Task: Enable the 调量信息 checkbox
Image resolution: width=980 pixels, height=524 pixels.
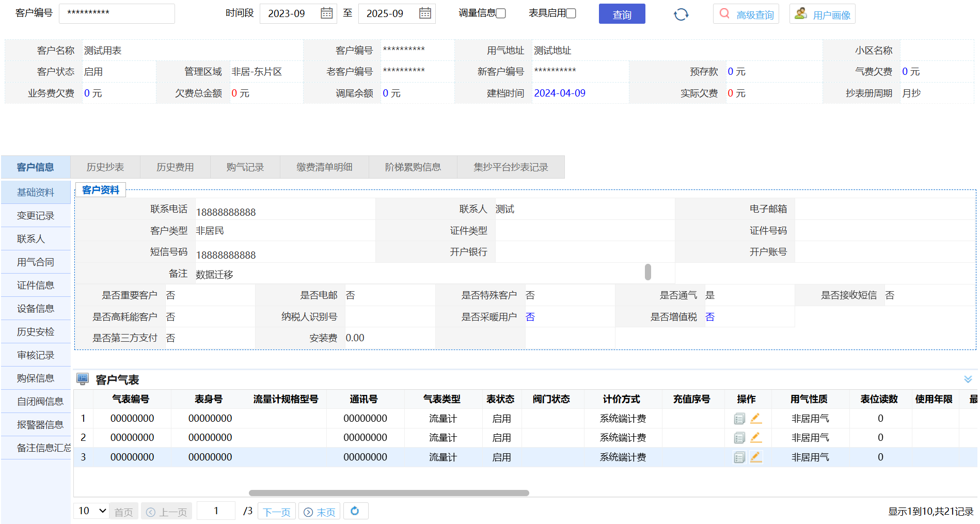Action: click(500, 13)
